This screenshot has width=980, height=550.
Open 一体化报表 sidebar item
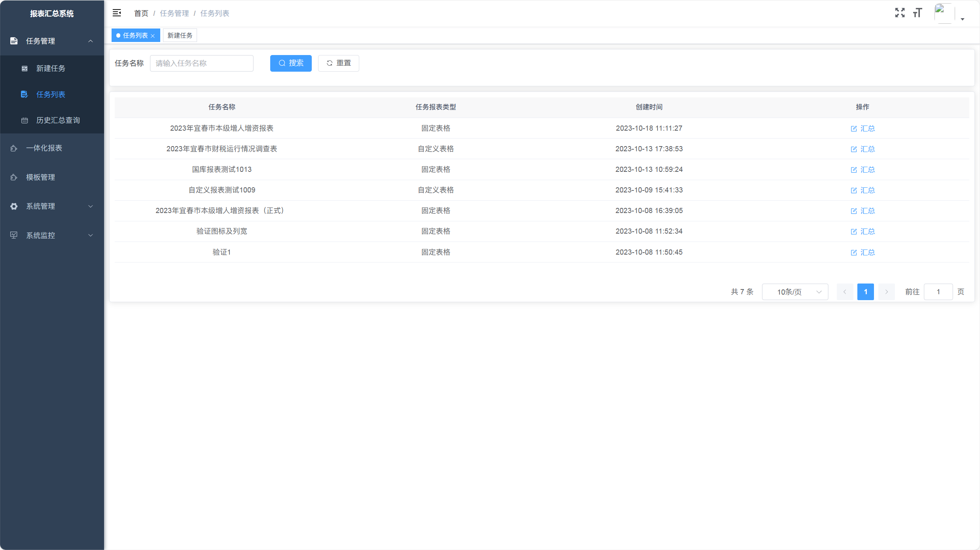click(x=44, y=148)
